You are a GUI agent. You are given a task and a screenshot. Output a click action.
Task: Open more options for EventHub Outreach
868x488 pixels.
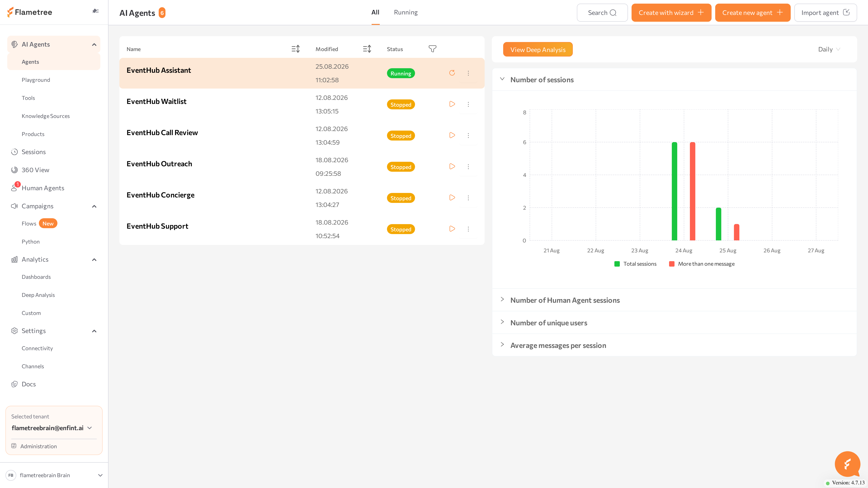pyautogui.click(x=468, y=167)
